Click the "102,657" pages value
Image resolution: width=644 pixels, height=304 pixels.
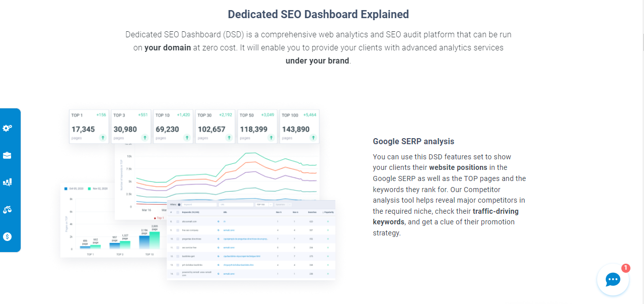pyautogui.click(x=211, y=130)
